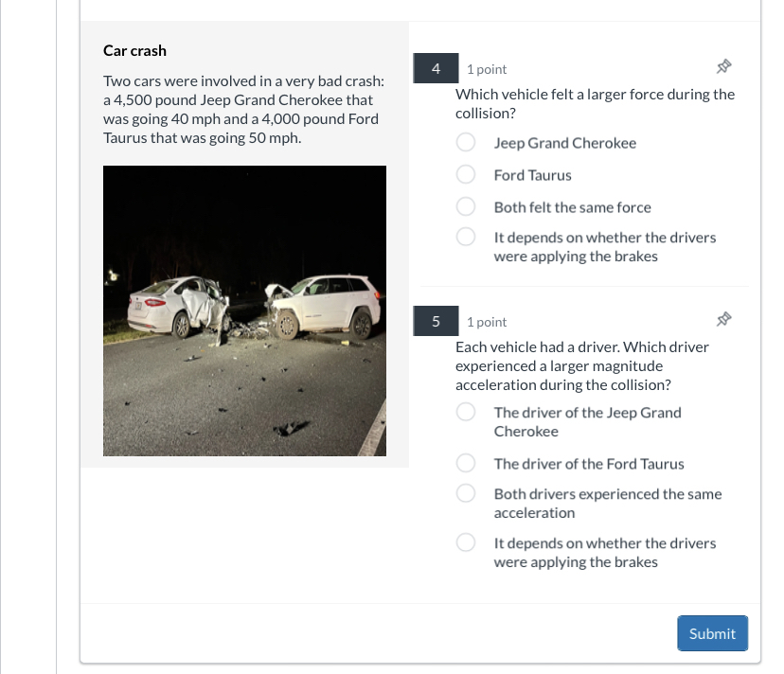Choose question 4's 'depends on brakes' option
This screenshot has width=784, height=674.
466,237
